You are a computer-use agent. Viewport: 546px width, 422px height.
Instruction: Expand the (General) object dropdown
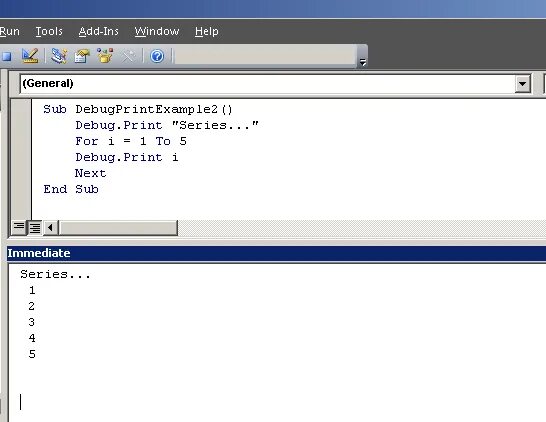tap(522, 84)
